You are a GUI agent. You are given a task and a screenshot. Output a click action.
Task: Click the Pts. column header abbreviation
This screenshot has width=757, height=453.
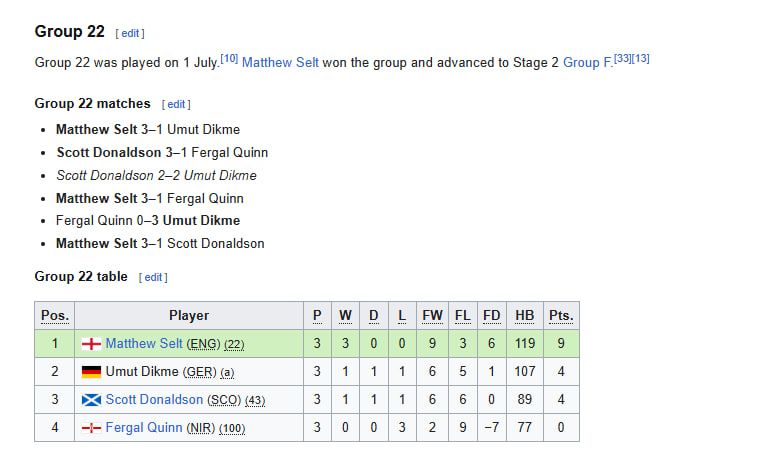coord(561,316)
